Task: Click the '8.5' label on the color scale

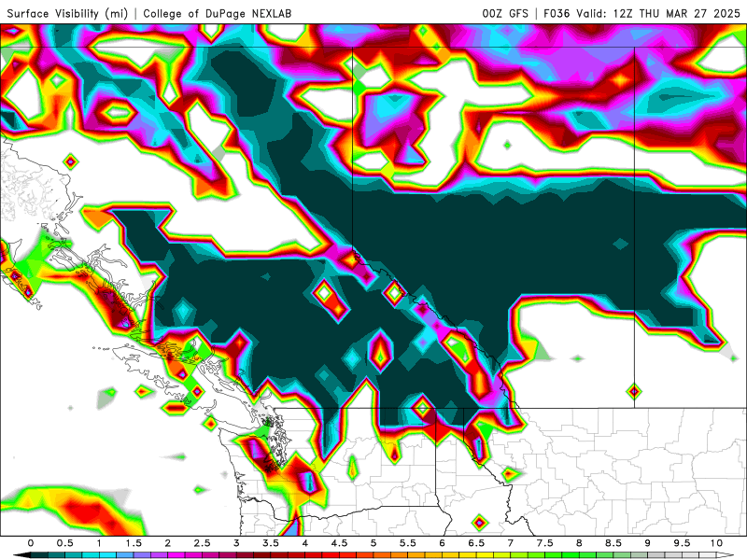Action: (613, 543)
